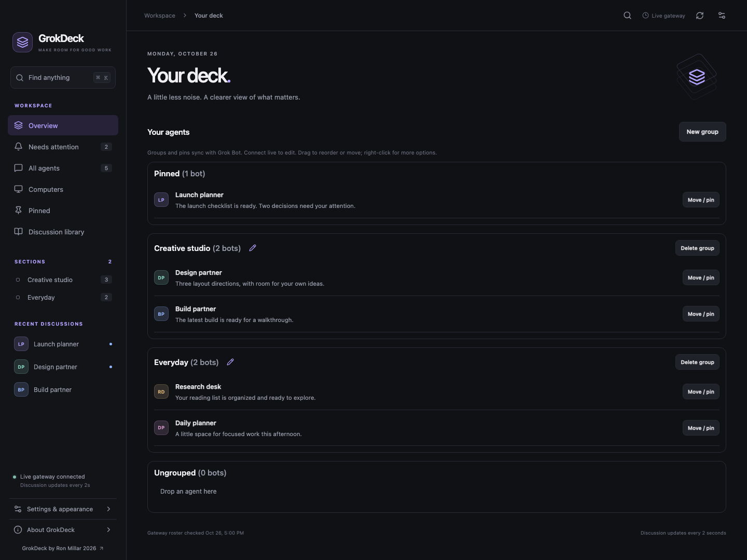747x560 pixels.
Task: Click the chat bubble icon for All agents
Action: click(18, 168)
